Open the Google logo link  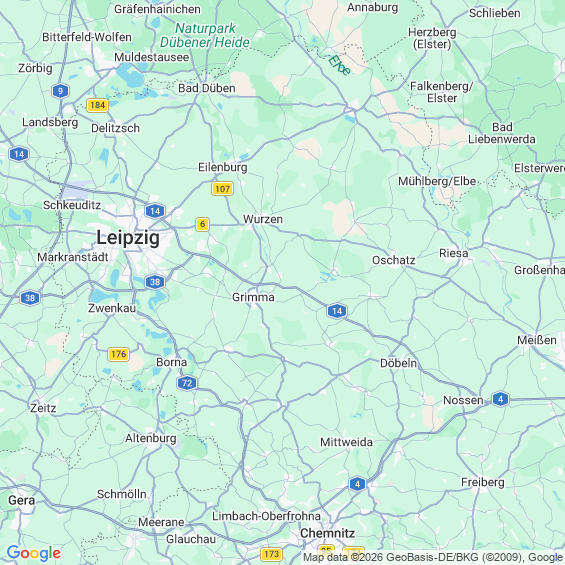[34, 553]
